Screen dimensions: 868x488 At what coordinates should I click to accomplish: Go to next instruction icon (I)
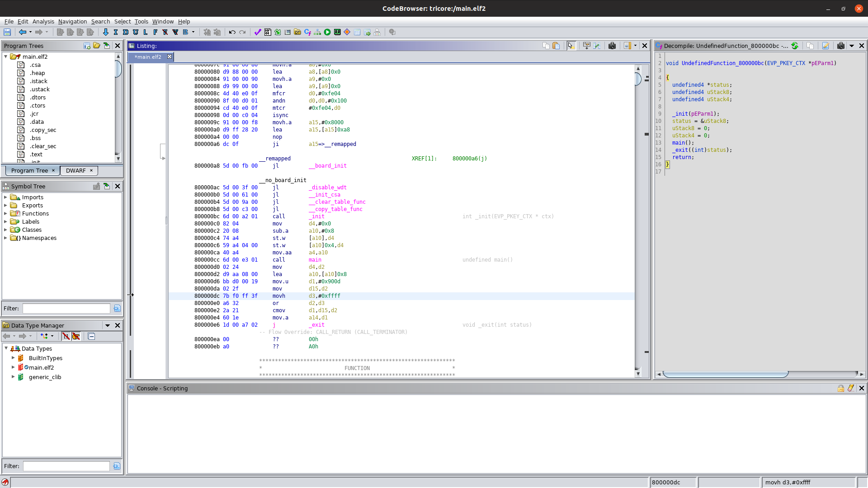(x=116, y=32)
